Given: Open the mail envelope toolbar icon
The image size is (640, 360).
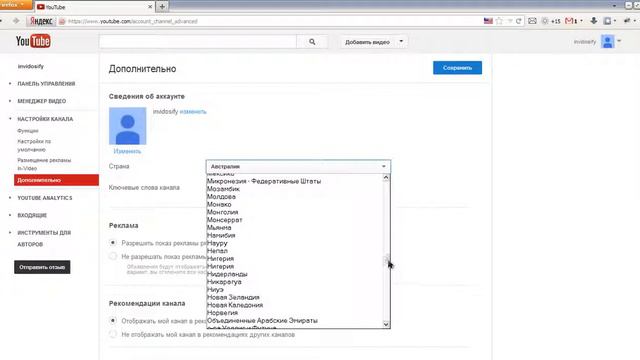Looking at the screenshot, I should coord(532,21).
